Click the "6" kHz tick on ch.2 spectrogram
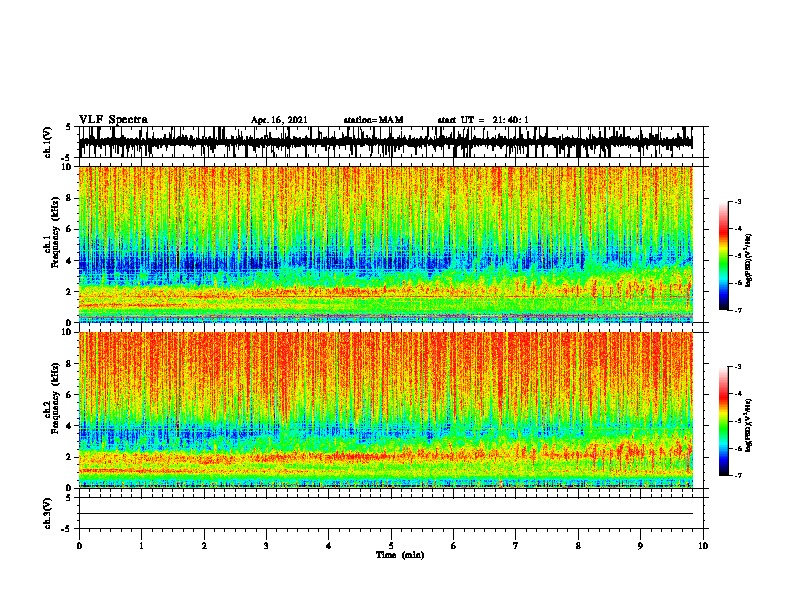The image size is (792, 612). pos(70,395)
